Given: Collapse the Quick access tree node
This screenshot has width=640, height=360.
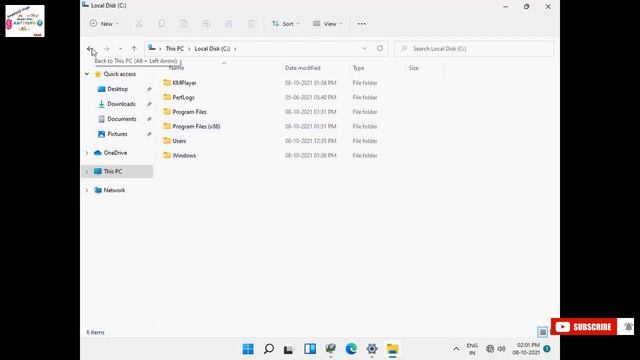Looking at the screenshot, I should click(87, 74).
